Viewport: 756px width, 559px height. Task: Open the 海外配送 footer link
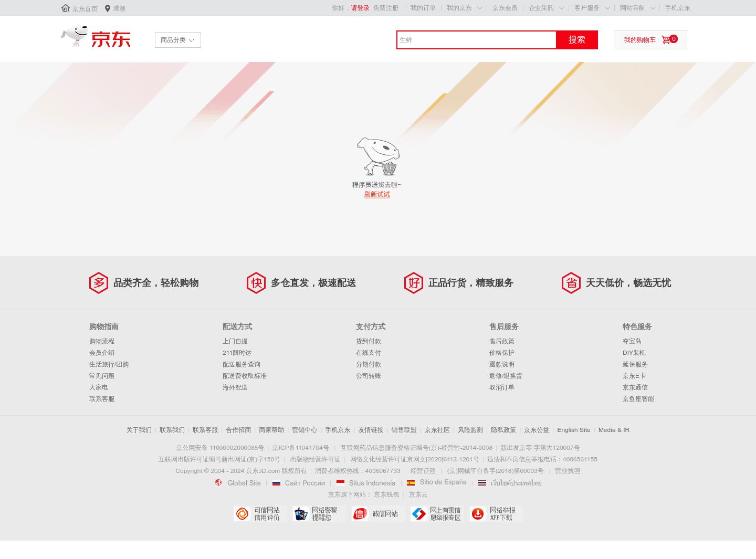235,387
